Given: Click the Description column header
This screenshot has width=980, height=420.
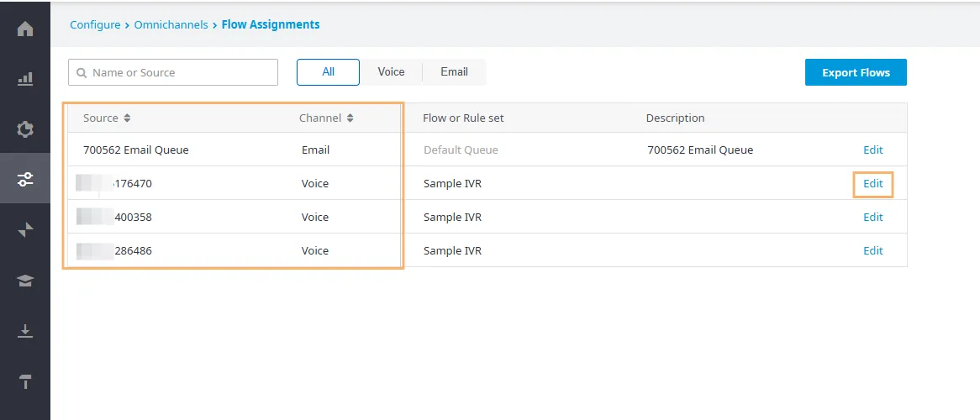Looking at the screenshot, I should [x=675, y=118].
